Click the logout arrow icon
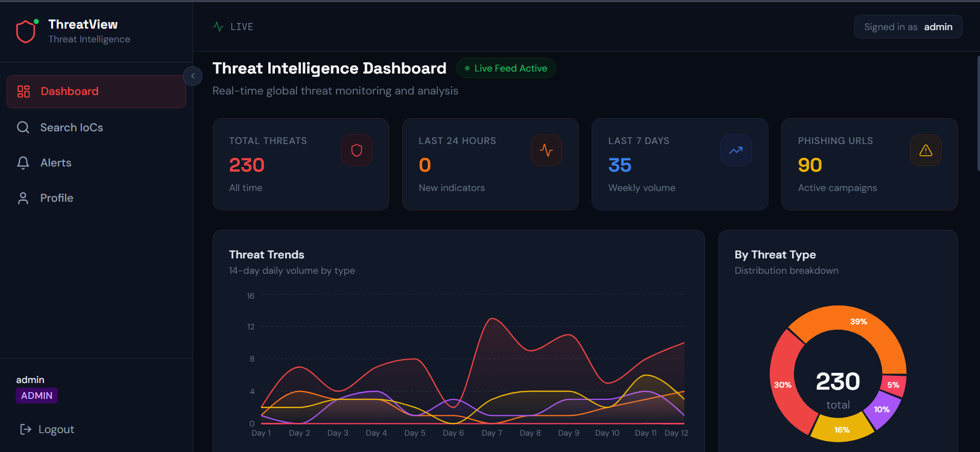The width and height of the screenshot is (980, 452). (26, 430)
